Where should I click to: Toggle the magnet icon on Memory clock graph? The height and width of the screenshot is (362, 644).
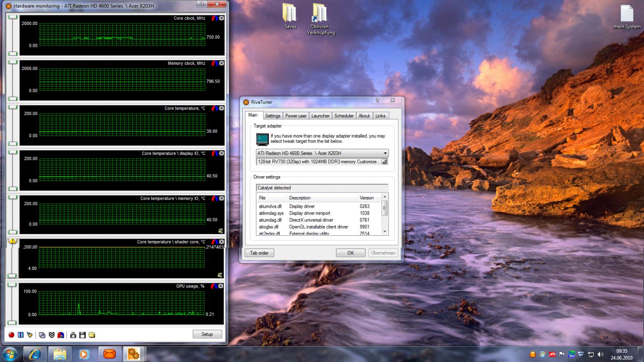point(214,63)
